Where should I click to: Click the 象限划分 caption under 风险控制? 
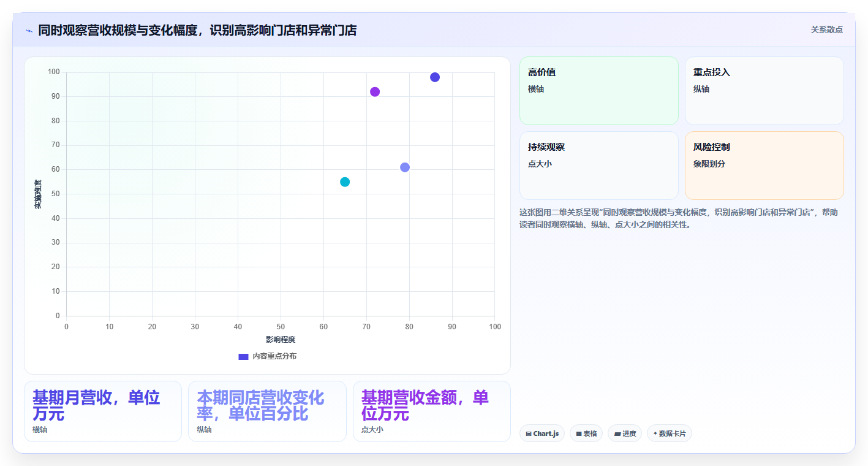point(709,164)
